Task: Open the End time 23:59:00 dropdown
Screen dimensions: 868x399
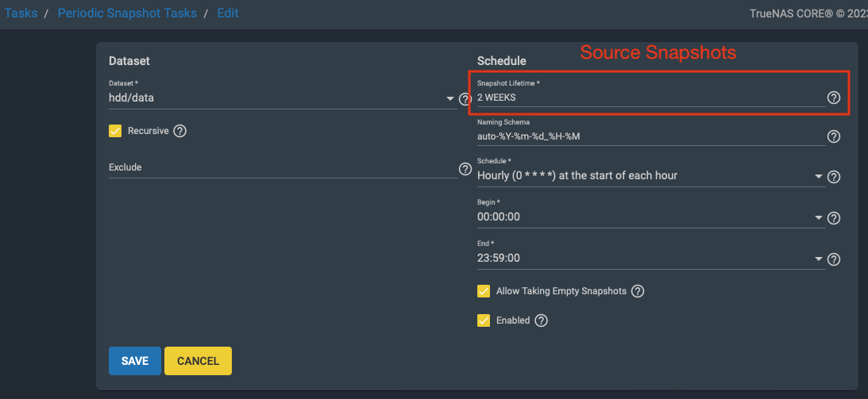Action: point(819,259)
